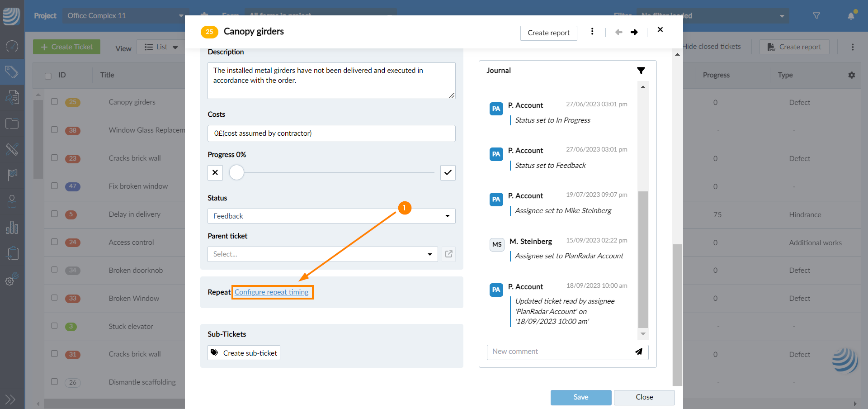The height and width of the screenshot is (409, 868).
Task: Click the Journal filter funnel icon
Action: (x=641, y=71)
